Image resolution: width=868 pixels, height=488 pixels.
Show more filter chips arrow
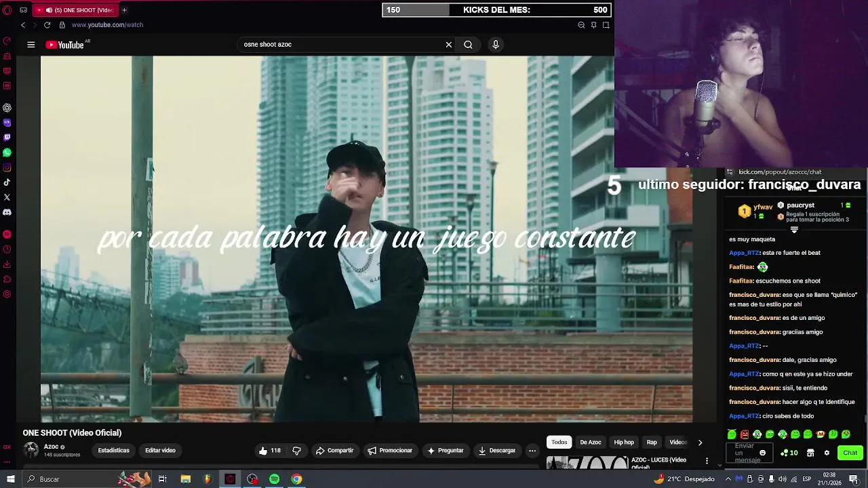pyautogui.click(x=700, y=443)
